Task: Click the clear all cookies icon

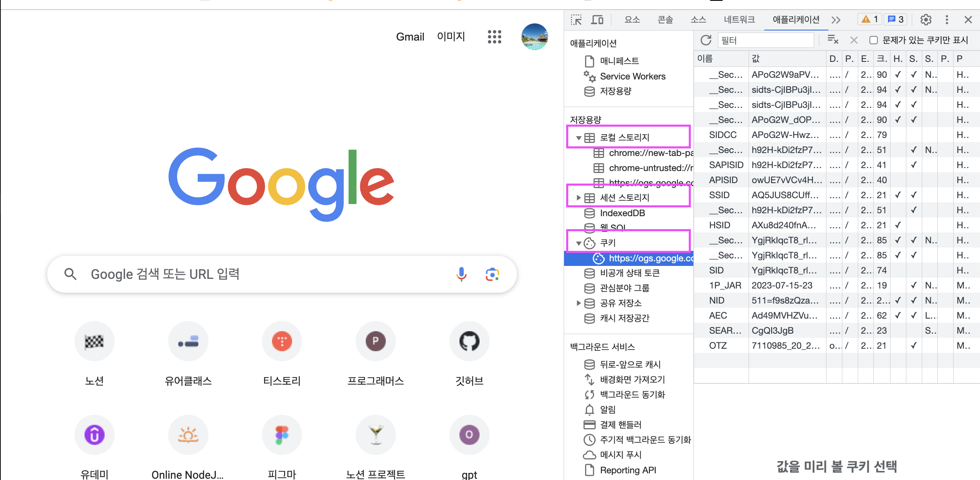Action: tap(833, 40)
